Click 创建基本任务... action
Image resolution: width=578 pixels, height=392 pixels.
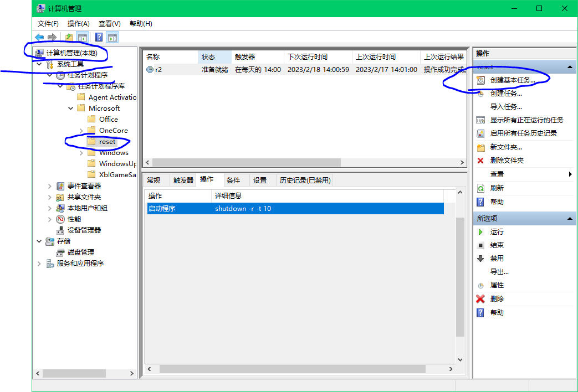click(x=513, y=80)
